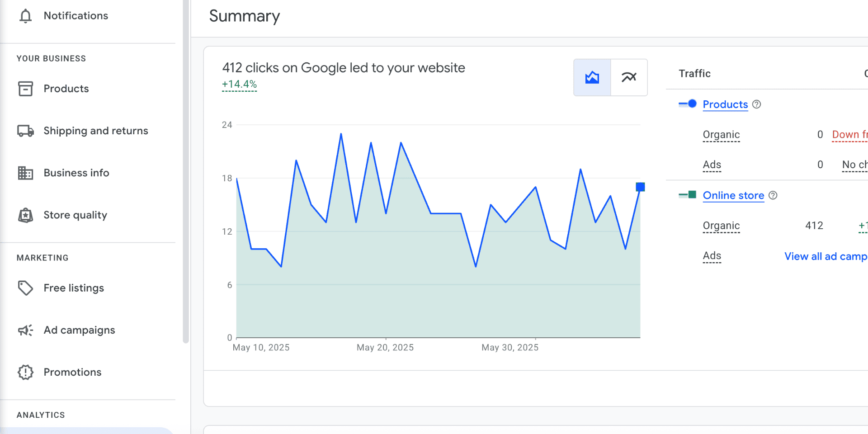Switch to the area chart view
The height and width of the screenshot is (434, 868).
pyautogui.click(x=592, y=77)
